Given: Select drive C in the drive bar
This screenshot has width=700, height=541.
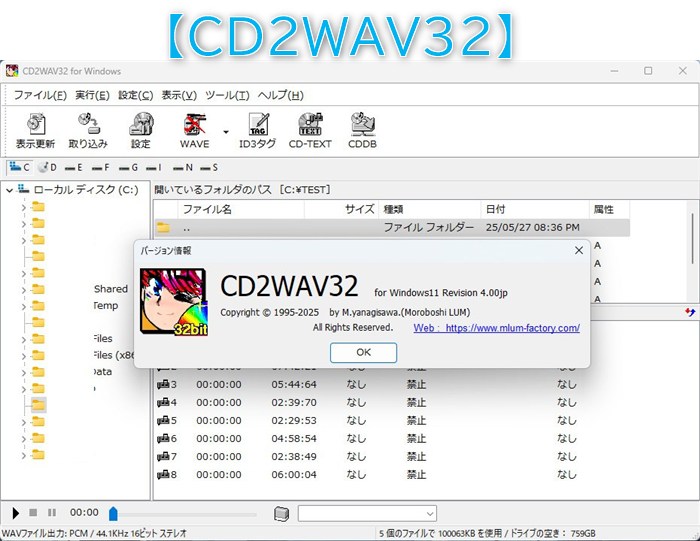Looking at the screenshot, I should click(20, 167).
